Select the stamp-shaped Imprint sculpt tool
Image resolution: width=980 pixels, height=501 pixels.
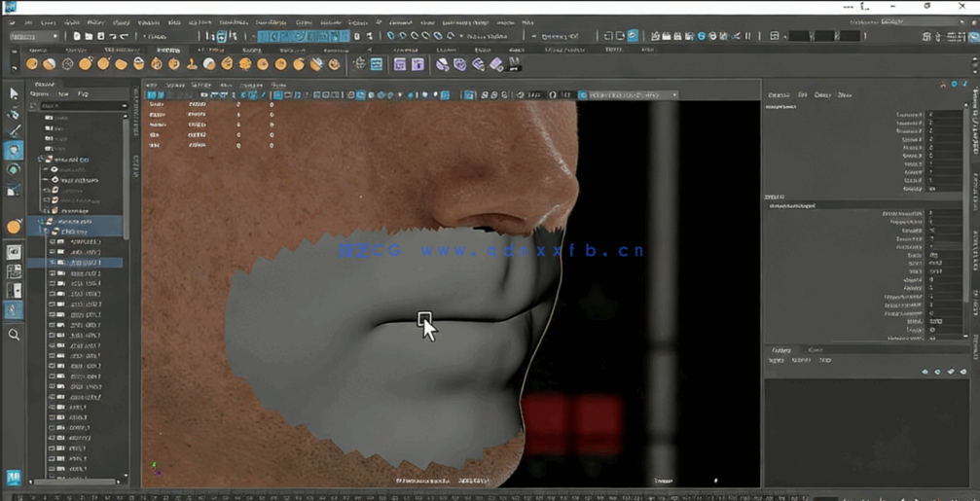click(192, 64)
